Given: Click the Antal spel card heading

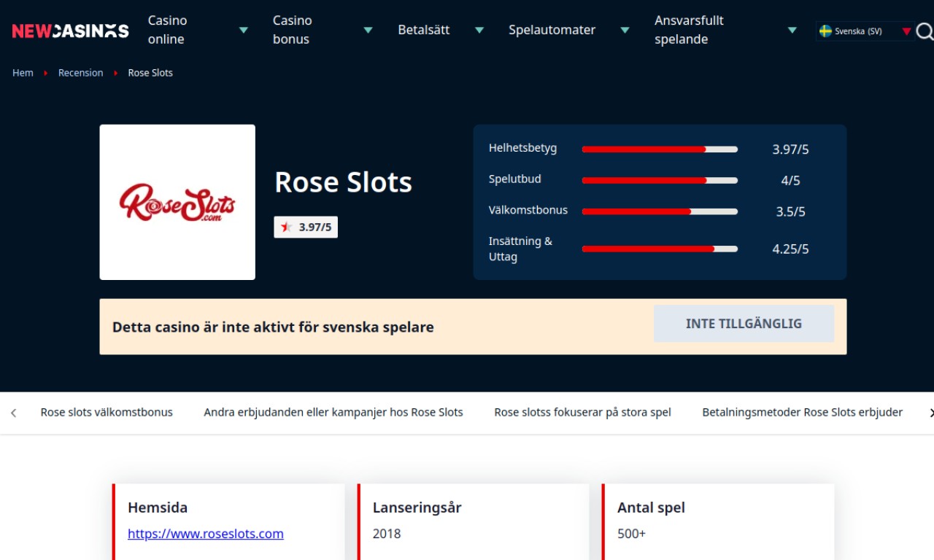Looking at the screenshot, I should tap(651, 507).
